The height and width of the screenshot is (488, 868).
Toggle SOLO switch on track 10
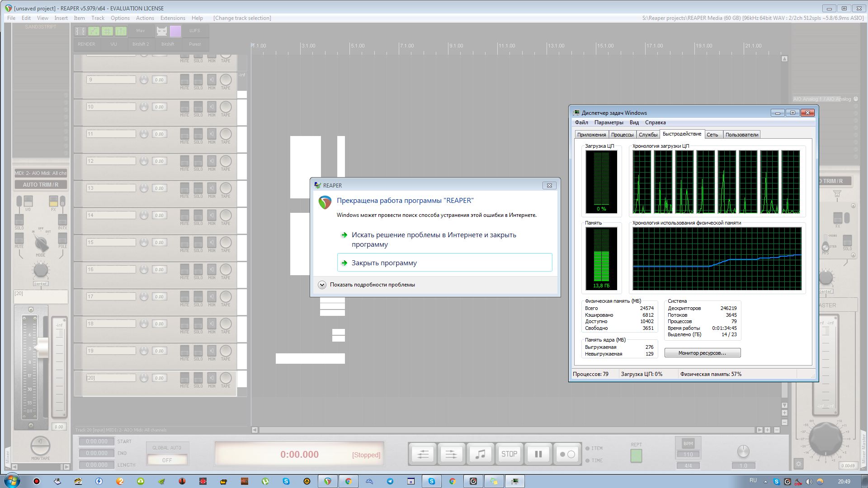(198, 107)
